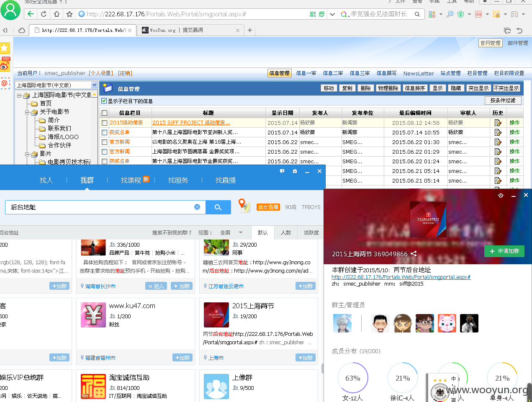Open 信息一审 menu
The width and height of the screenshot is (532, 402).
point(306,73)
